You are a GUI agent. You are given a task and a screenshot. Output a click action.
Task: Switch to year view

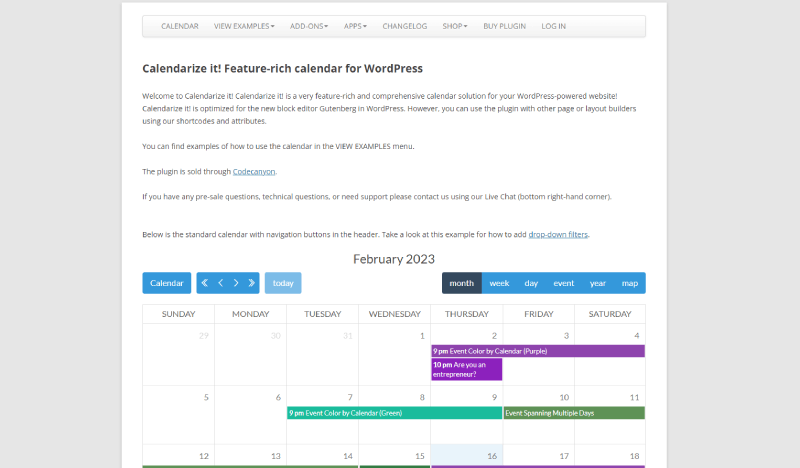tap(597, 283)
